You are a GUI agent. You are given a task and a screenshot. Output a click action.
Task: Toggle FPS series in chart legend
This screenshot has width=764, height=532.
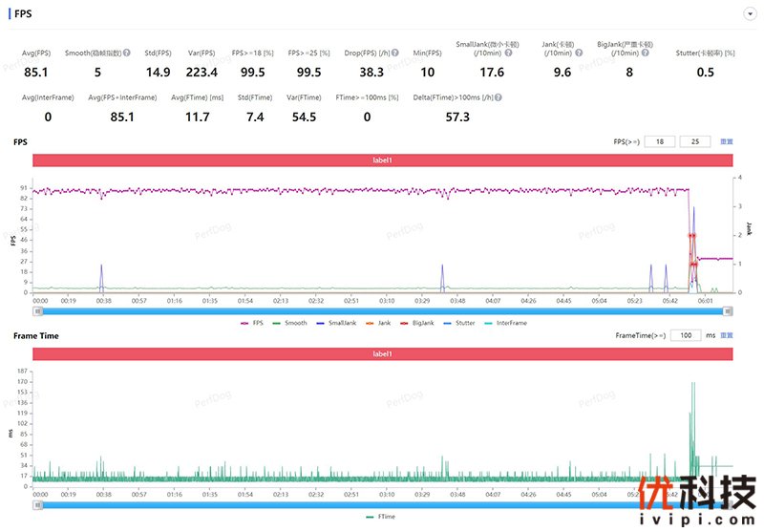pyautogui.click(x=252, y=323)
